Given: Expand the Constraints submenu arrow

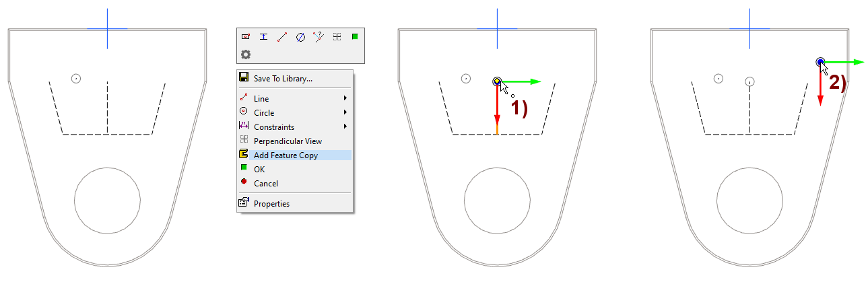Looking at the screenshot, I should (x=345, y=127).
